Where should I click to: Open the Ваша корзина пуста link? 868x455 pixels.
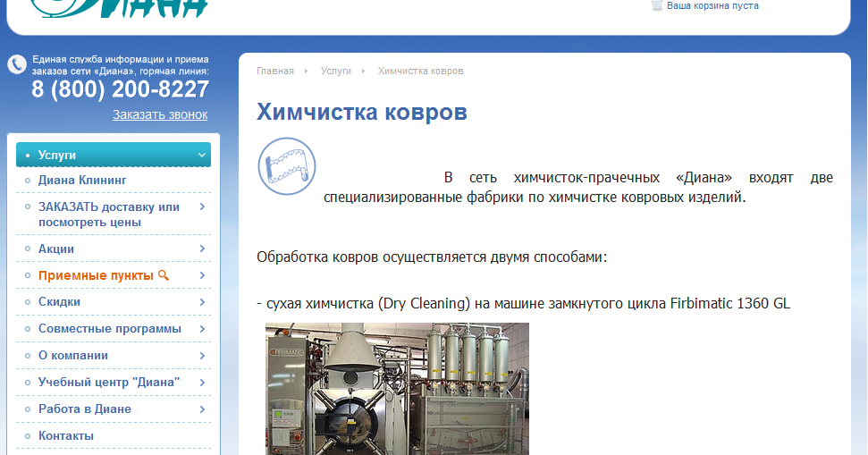click(x=712, y=5)
